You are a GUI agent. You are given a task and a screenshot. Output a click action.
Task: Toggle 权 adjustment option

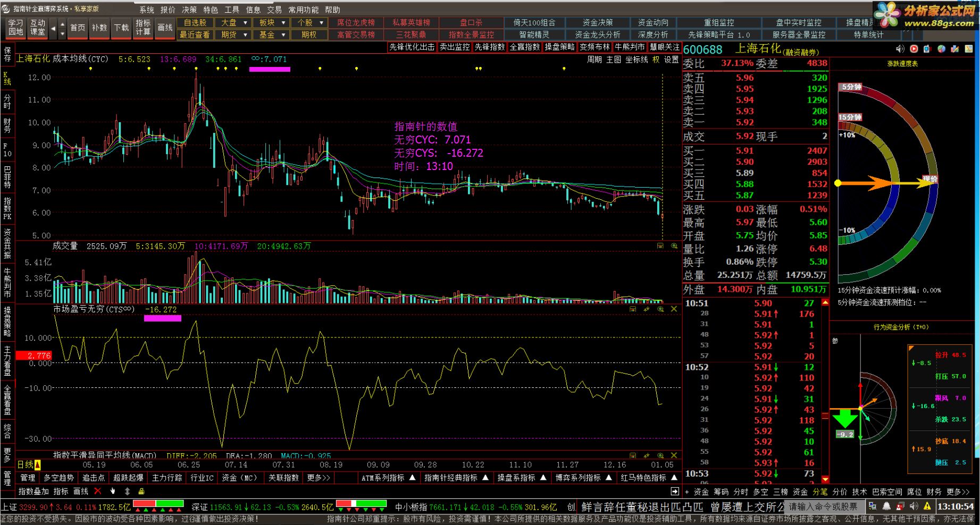(656, 60)
